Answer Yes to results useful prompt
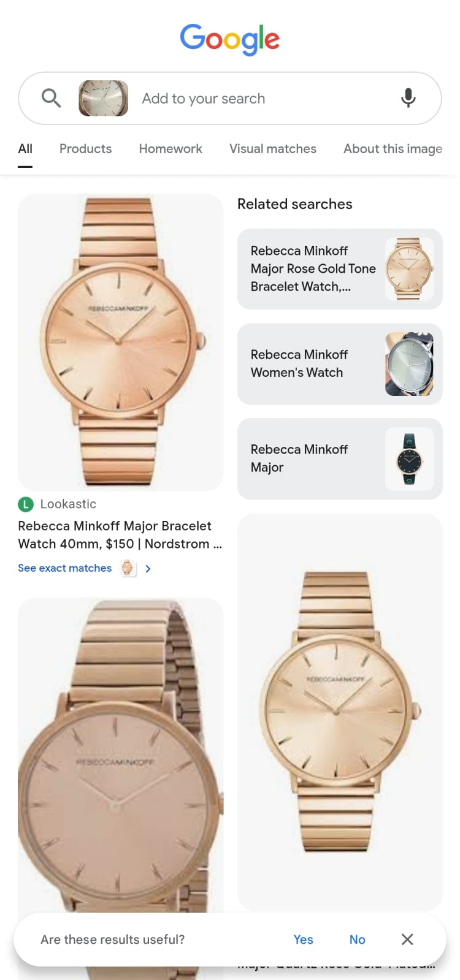The height and width of the screenshot is (980, 460). (303, 940)
